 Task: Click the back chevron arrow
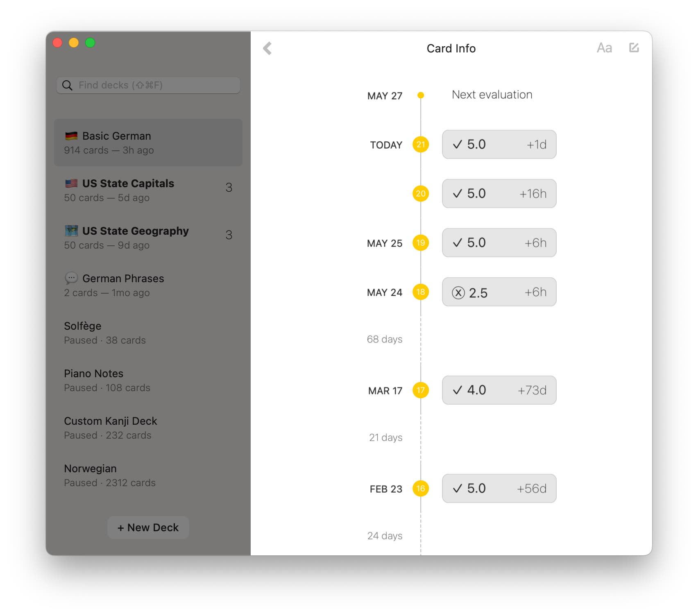click(267, 48)
